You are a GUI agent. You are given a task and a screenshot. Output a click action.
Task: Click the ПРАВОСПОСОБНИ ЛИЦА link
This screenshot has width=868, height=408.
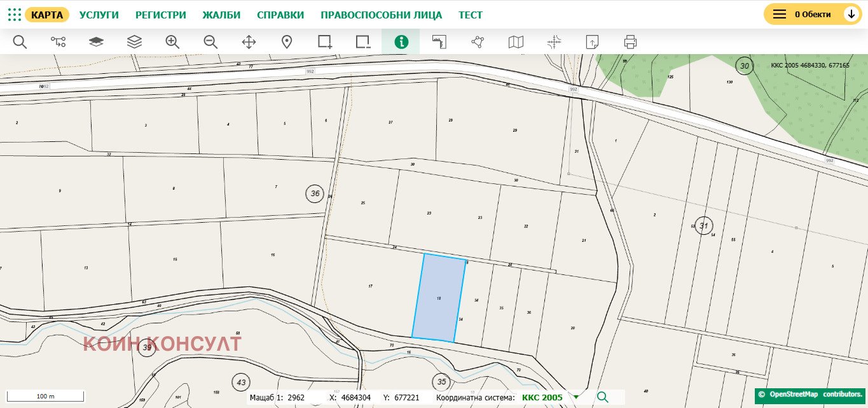(x=381, y=14)
